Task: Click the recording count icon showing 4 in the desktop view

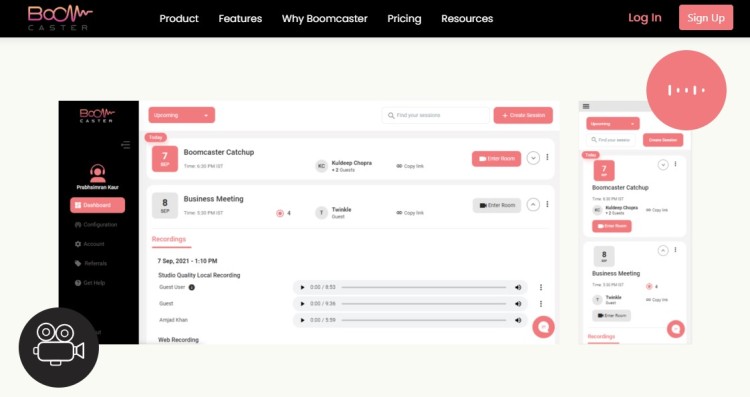Action: pyautogui.click(x=280, y=213)
